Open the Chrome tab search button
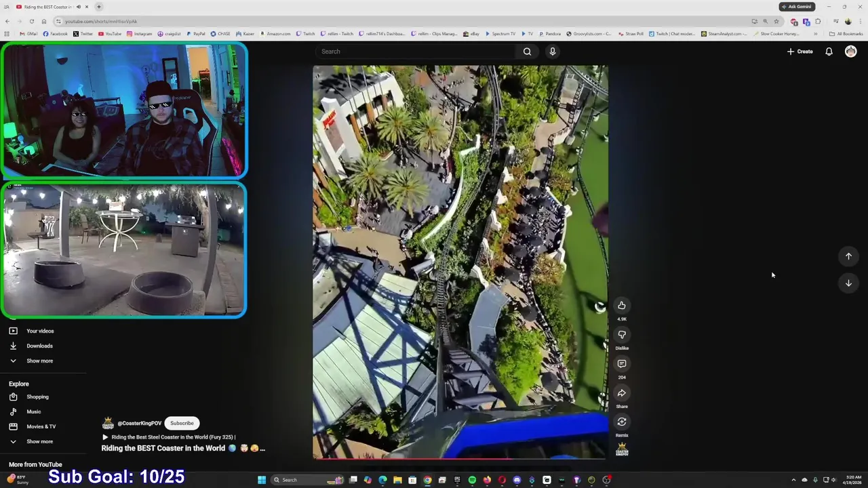Image resolution: width=868 pixels, height=488 pixels. pyautogui.click(x=7, y=7)
